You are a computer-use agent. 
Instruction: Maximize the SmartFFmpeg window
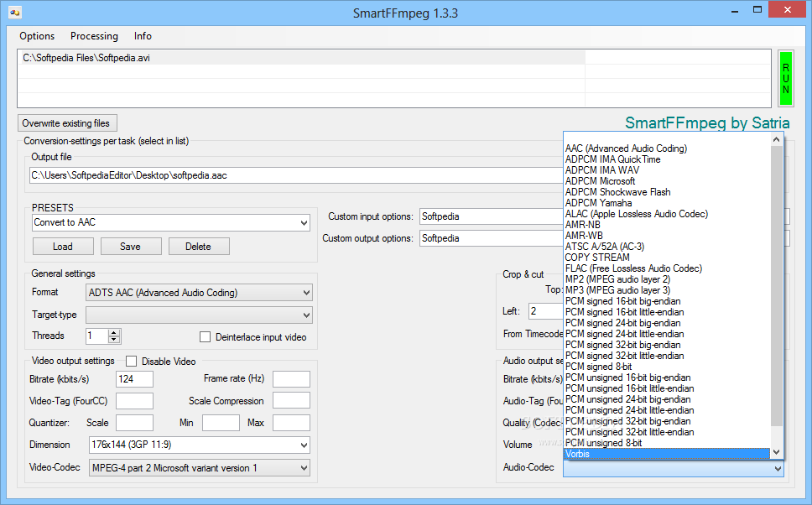(757, 10)
